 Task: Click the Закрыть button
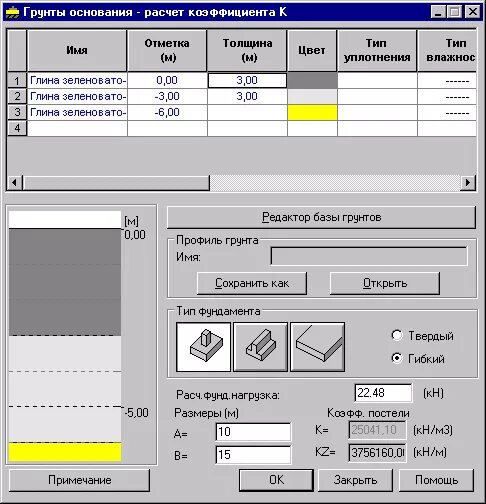point(355,480)
